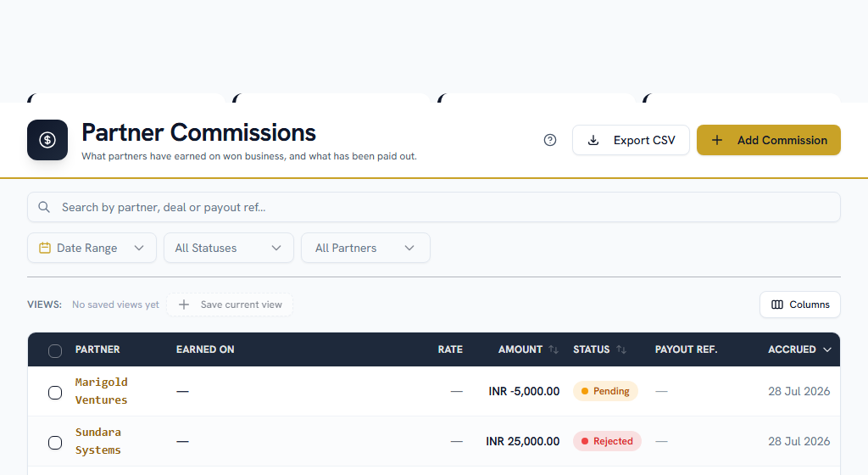
Task: Select the INR -5,000.00 amount cell
Action: 524,391
